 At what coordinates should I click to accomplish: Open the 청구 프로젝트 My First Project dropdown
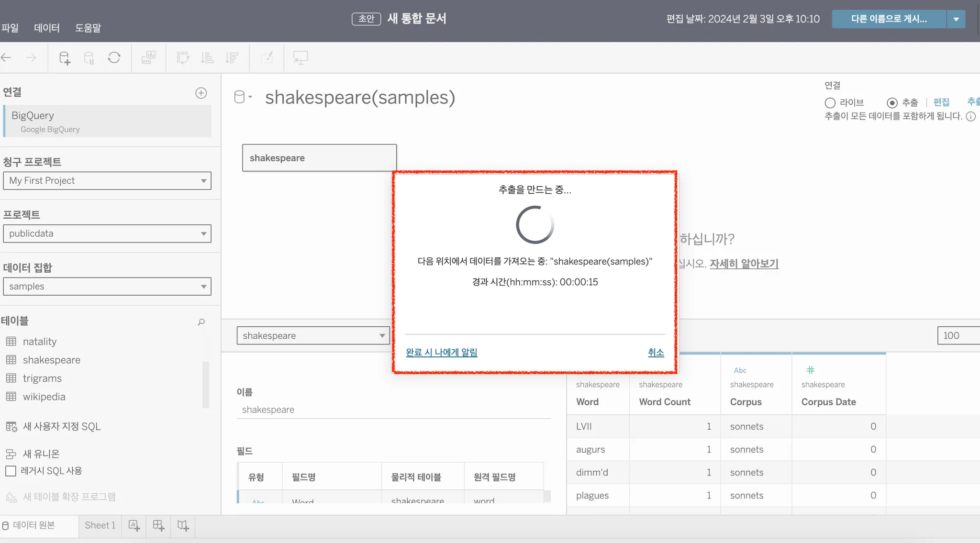[107, 181]
